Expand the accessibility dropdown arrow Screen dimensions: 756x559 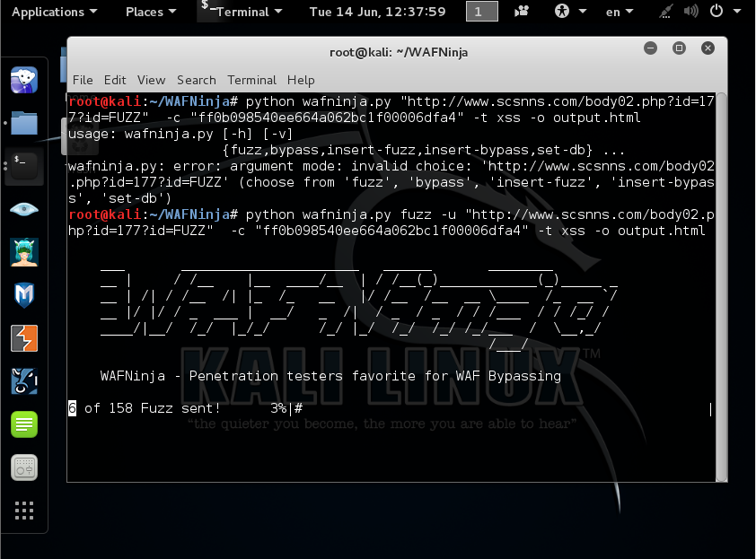(583, 11)
